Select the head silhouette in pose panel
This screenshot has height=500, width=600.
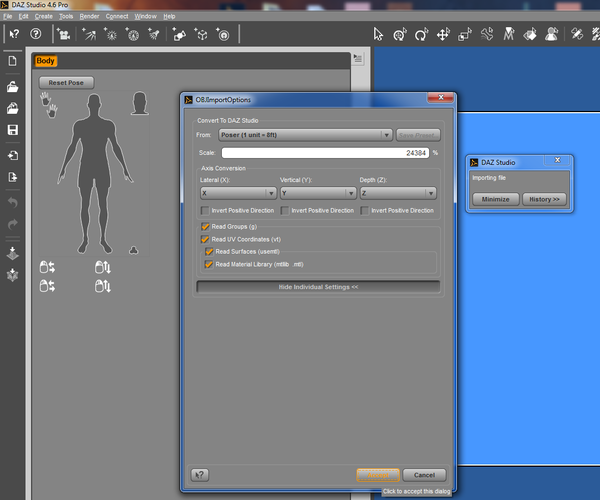point(139,103)
